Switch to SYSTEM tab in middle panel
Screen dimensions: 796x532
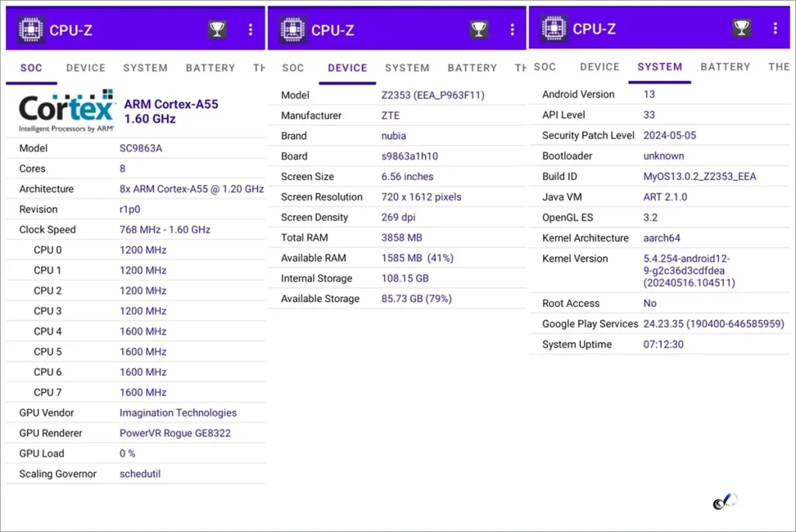407,68
